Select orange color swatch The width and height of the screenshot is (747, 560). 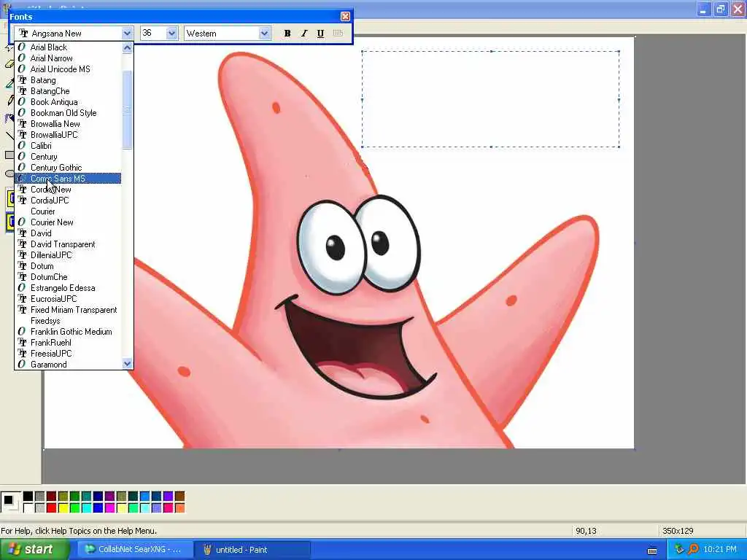179,507
